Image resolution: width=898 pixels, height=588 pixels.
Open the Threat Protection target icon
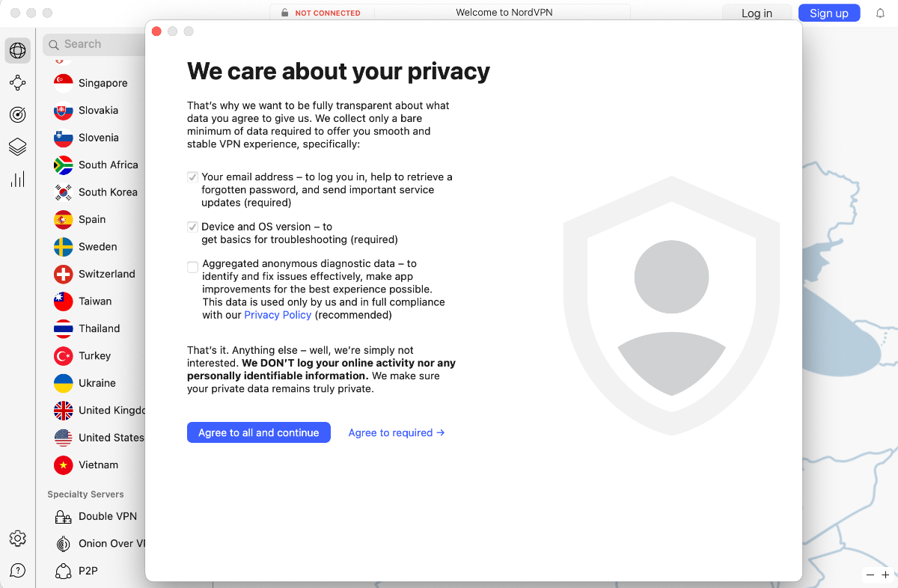pos(18,114)
